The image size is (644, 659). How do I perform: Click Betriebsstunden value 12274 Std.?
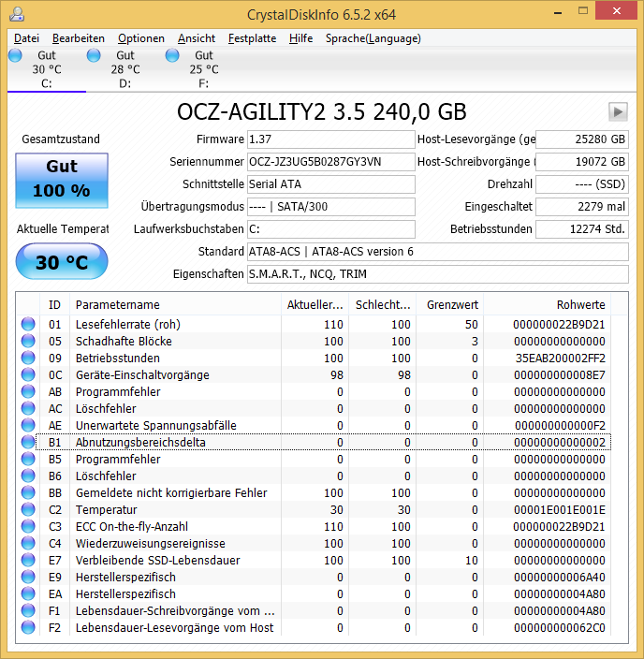pyautogui.click(x=582, y=229)
